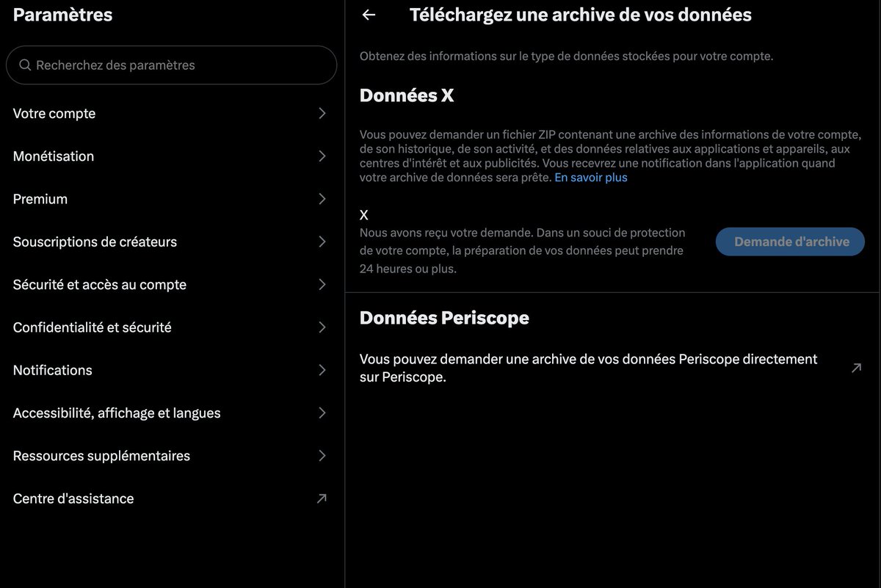Open the Votre compte settings section

point(172,114)
